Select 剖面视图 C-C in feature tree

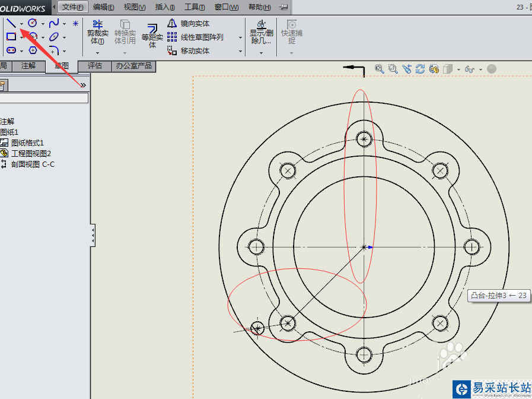pos(33,164)
